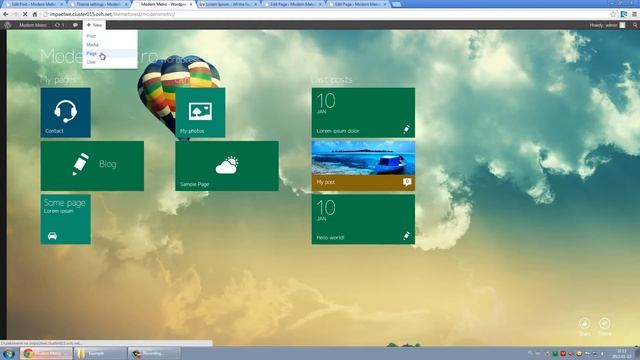
Task: Bookmark page with the star icon
Action: click(613, 14)
